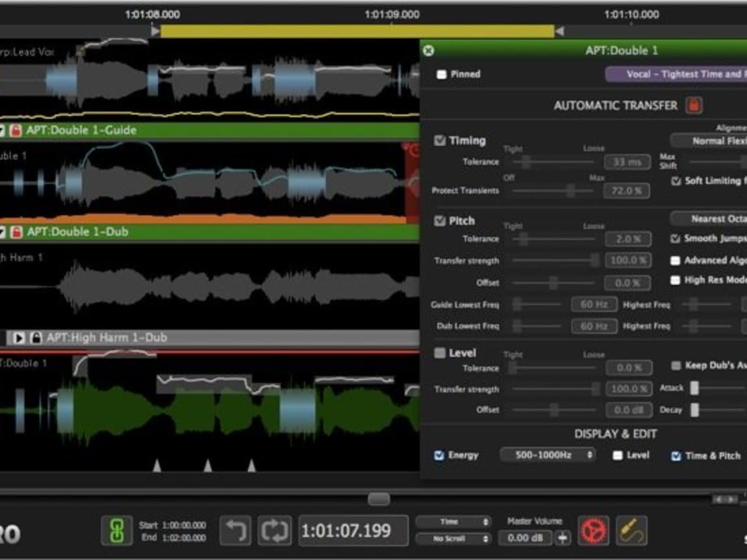Open the Vocal - Tightest Time preset menu

[x=677, y=74]
